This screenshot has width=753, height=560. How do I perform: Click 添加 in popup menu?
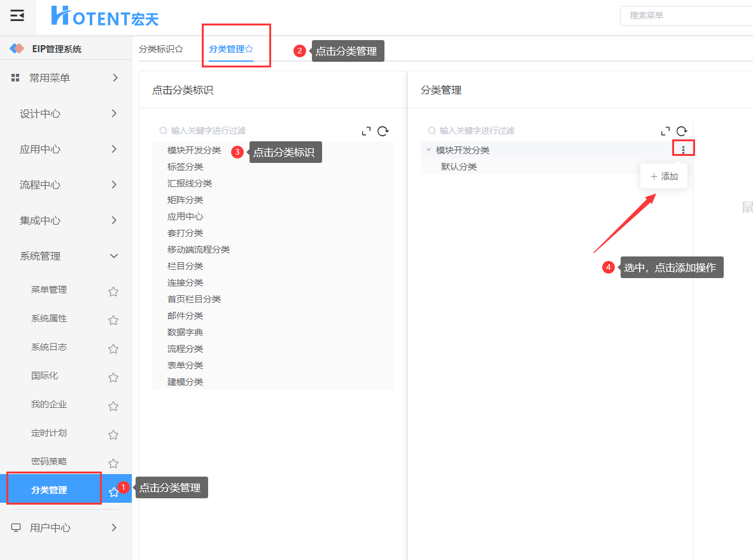point(664,176)
